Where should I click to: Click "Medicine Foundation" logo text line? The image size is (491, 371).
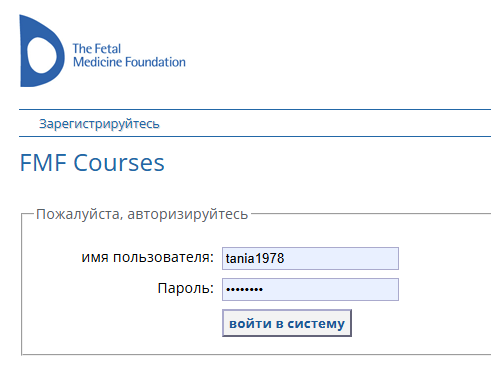(129, 62)
